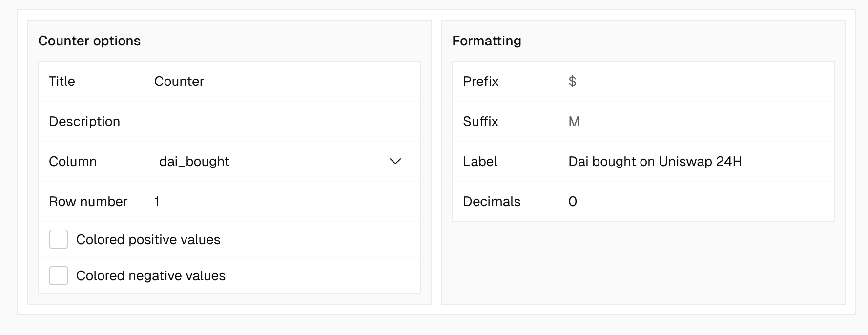Enable the Colored positive values checkbox
Image resolution: width=868 pixels, height=335 pixels.
pyautogui.click(x=59, y=239)
